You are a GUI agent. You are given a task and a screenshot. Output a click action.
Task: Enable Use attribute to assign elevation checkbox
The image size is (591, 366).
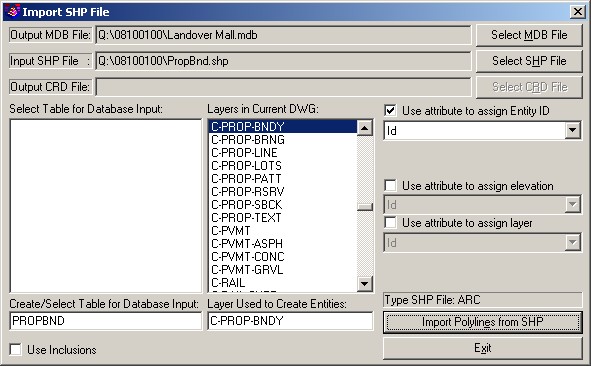click(x=390, y=185)
